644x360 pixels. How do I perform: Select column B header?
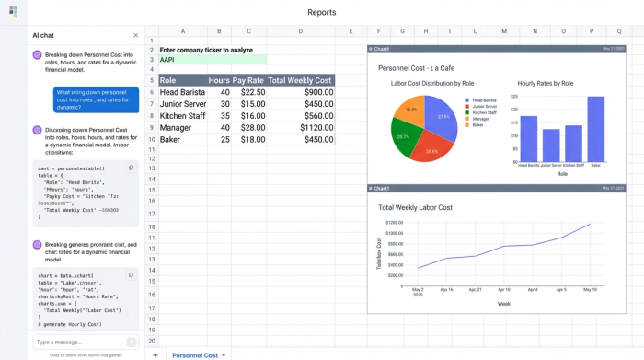(x=219, y=31)
